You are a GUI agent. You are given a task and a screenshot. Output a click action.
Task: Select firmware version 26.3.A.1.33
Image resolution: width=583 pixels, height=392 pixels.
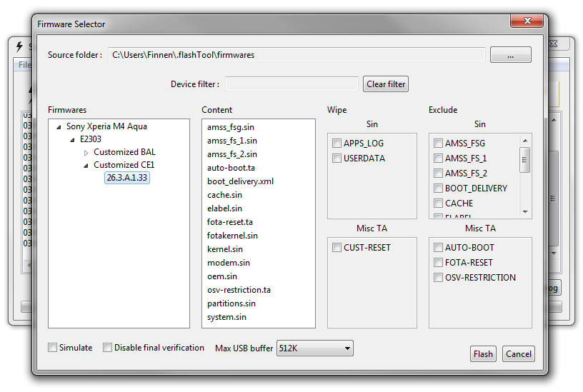coord(126,178)
